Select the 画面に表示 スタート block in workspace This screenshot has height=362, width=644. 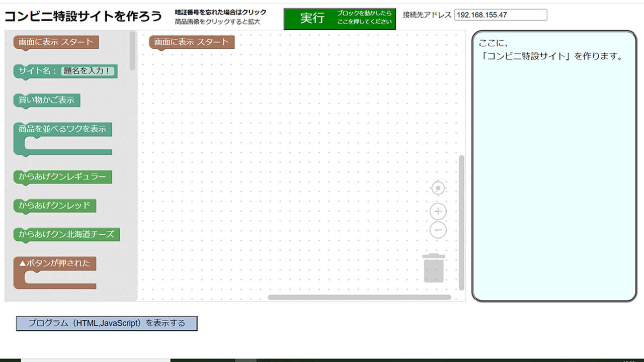point(192,43)
